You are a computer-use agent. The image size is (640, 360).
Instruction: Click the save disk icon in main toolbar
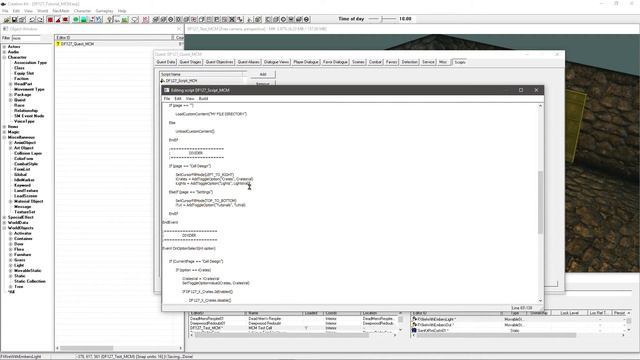pyautogui.click(x=14, y=19)
